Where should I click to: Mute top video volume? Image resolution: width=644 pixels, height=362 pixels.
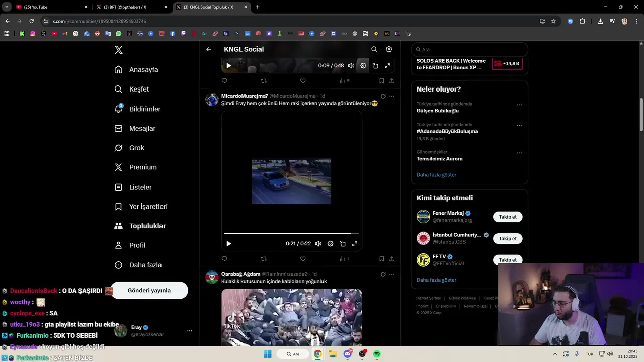point(351,66)
